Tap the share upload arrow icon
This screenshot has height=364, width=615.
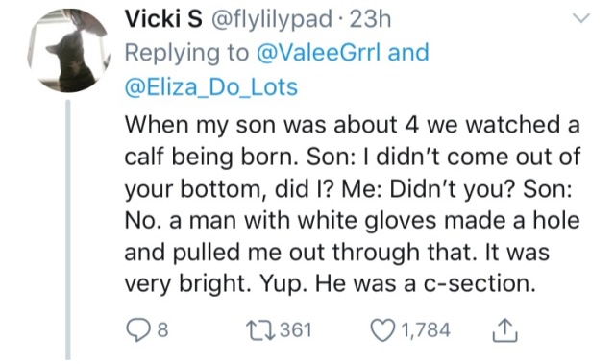point(504,330)
